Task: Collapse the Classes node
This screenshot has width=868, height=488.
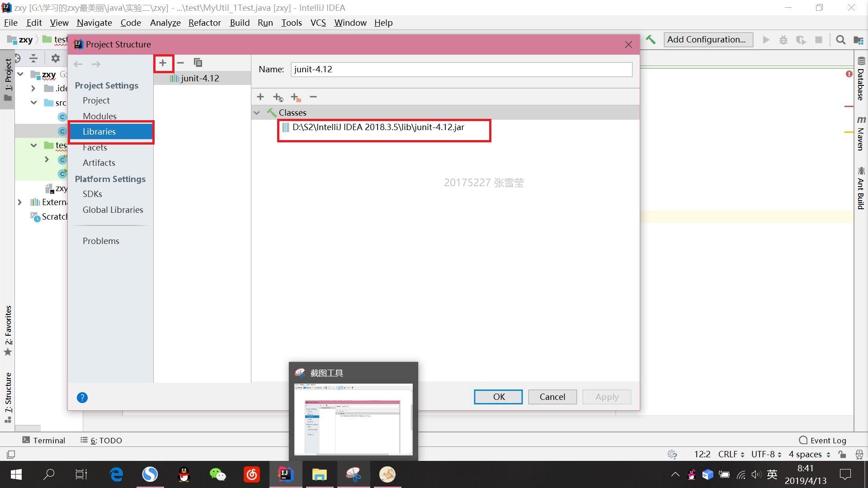Action: click(x=257, y=113)
